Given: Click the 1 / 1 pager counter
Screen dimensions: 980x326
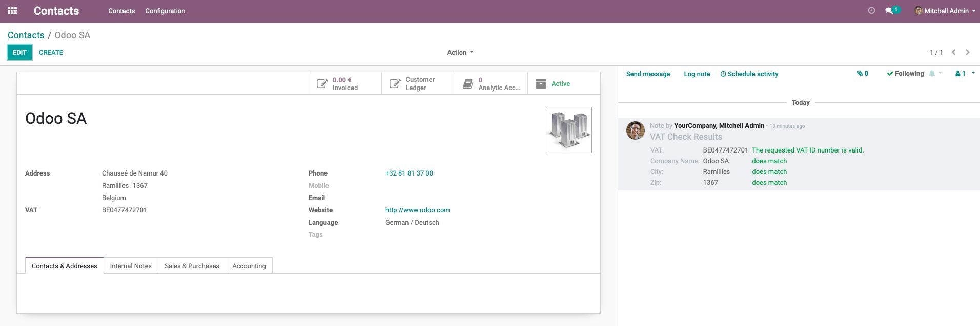Looking at the screenshot, I should tap(936, 52).
